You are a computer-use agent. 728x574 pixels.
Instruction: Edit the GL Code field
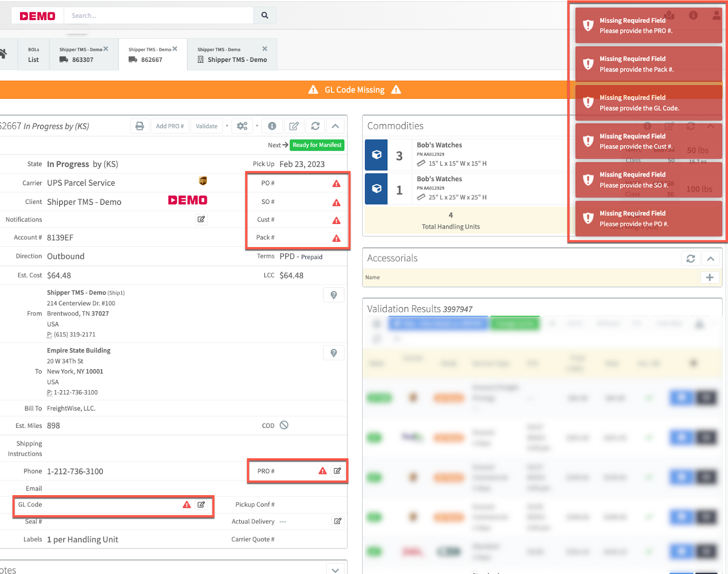point(201,504)
